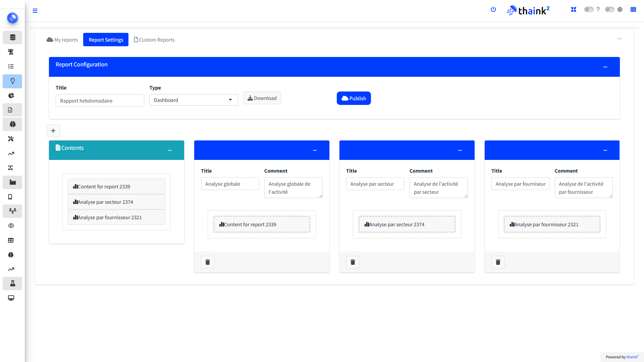The image size is (644, 362).
Task: Open the database icon in the sidebar
Action: pyautogui.click(x=12, y=37)
